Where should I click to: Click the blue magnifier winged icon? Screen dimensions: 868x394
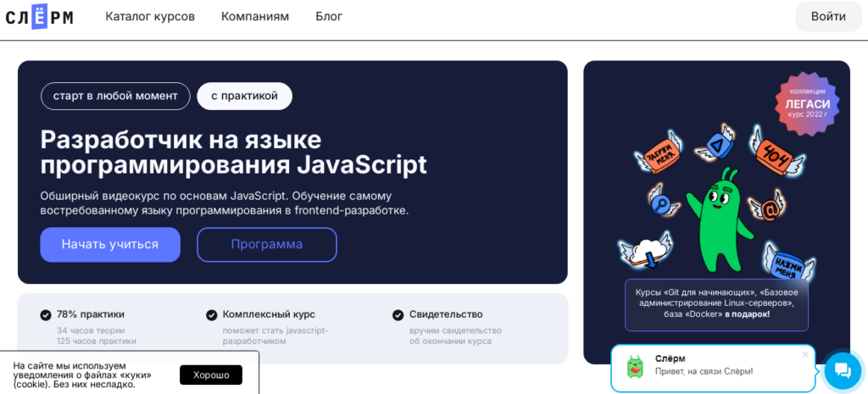(x=663, y=203)
